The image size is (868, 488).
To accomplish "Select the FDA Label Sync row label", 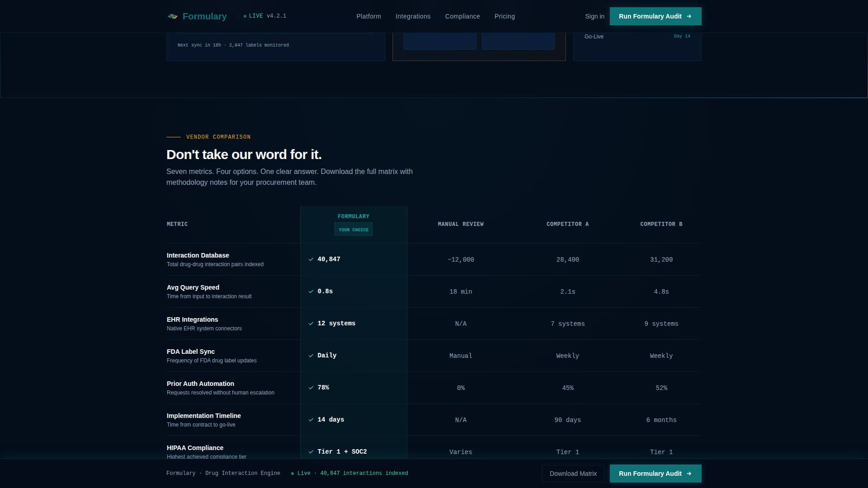I will click(191, 352).
